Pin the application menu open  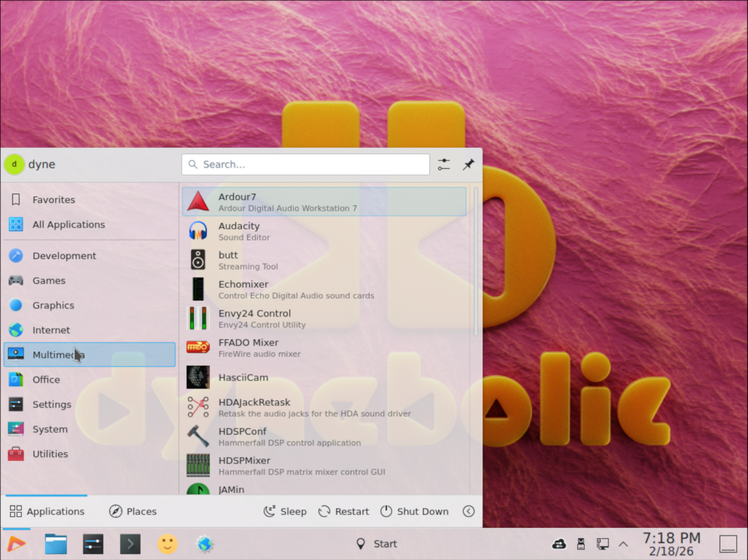(x=468, y=165)
